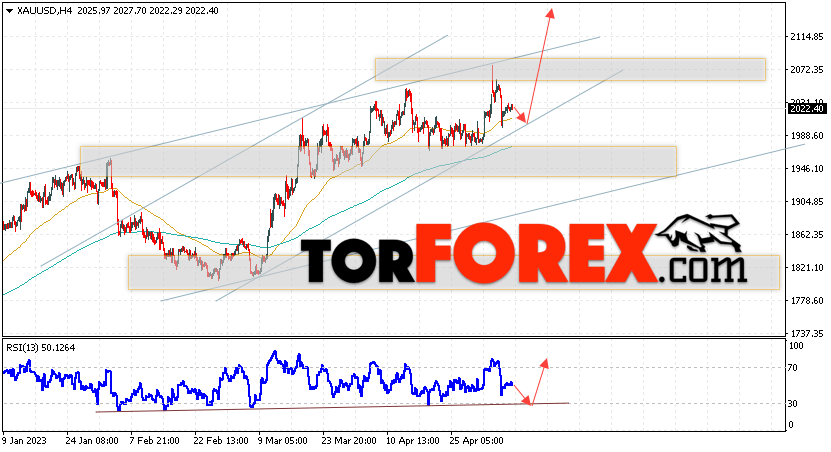Select the 24 Jan 08:00 date label
The image size is (831, 452).
92,440
